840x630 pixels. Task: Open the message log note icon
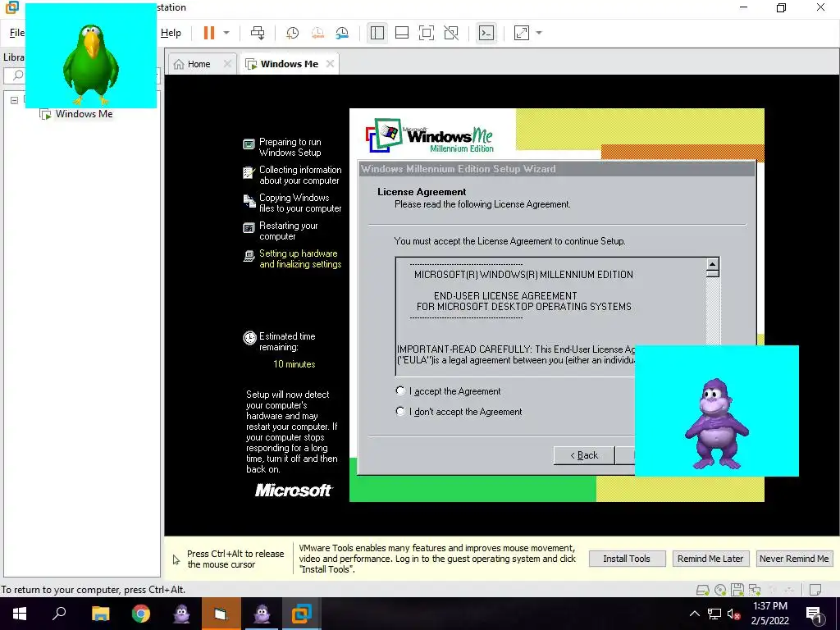(815, 590)
